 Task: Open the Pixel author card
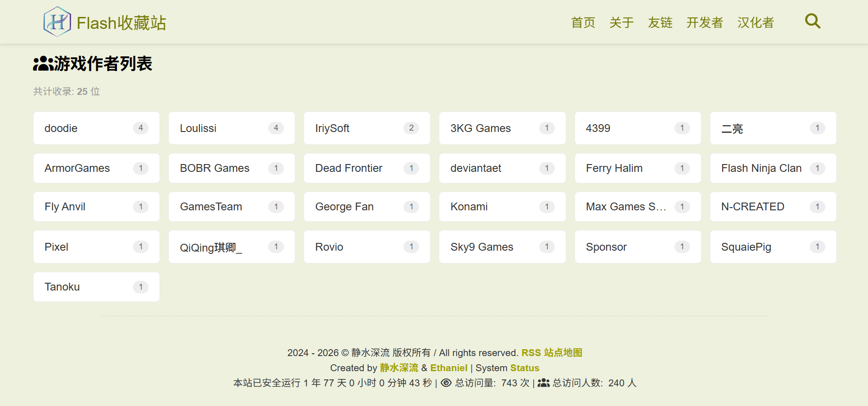tap(96, 247)
